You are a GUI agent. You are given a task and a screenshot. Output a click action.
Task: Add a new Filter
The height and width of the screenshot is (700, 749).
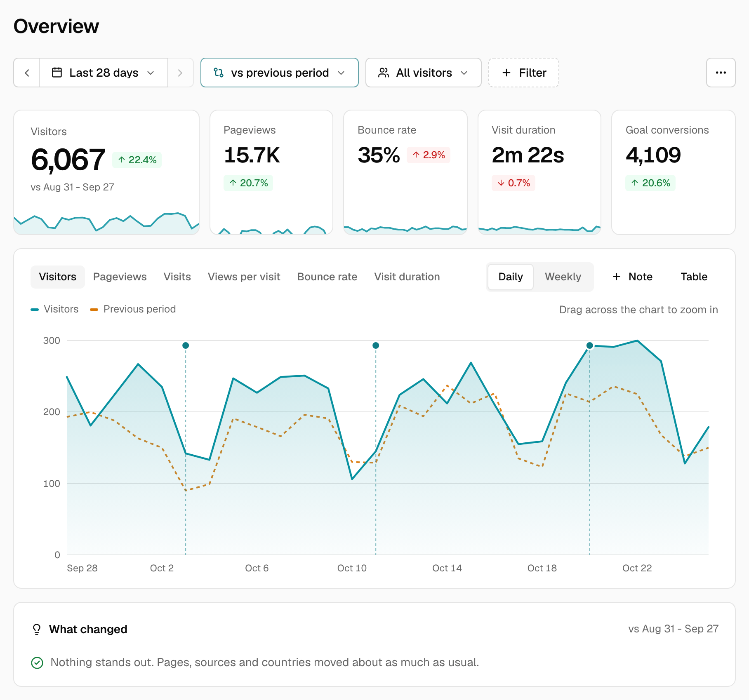coord(524,73)
